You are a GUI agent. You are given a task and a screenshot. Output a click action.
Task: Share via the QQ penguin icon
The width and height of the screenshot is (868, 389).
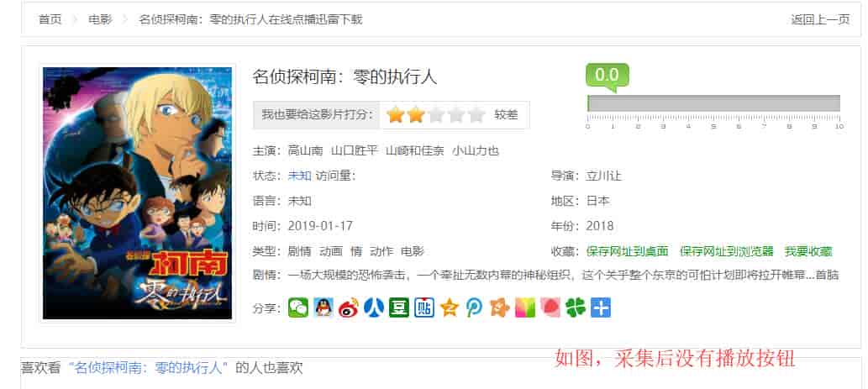(324, 308)
